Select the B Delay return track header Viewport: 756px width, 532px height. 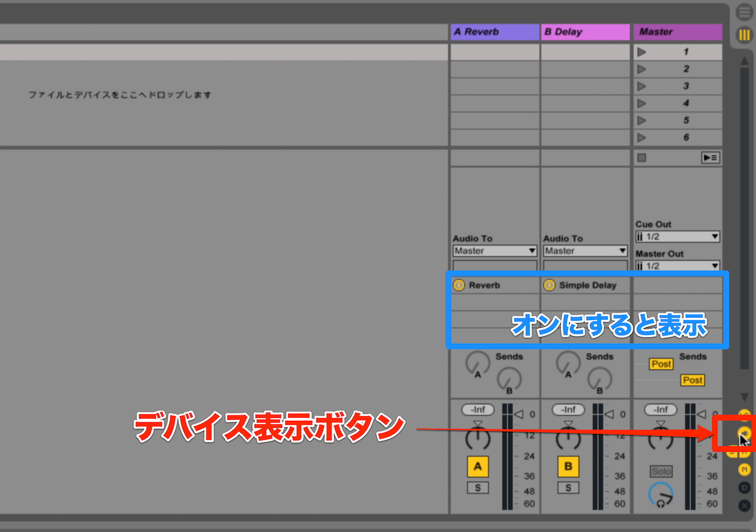pyautogui.click(x=585, y=32)
